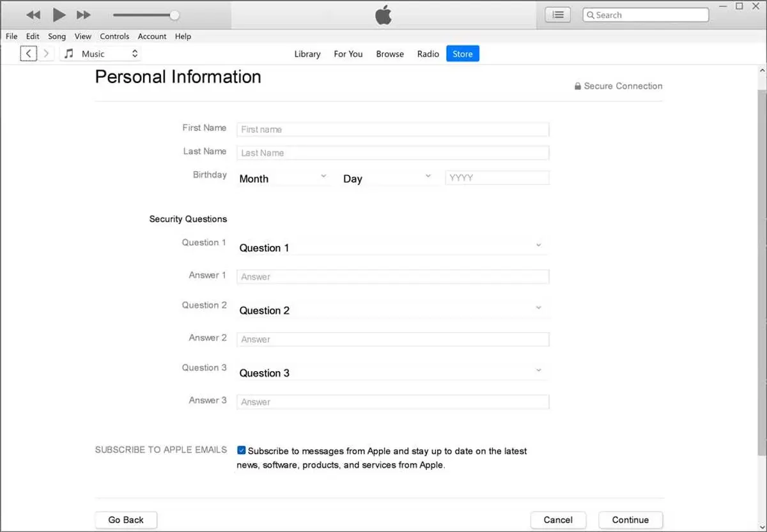The image size is (767, 532).
Task: Click the Apple logo in header
Action: pyautogui.click(x=383, y=15)
